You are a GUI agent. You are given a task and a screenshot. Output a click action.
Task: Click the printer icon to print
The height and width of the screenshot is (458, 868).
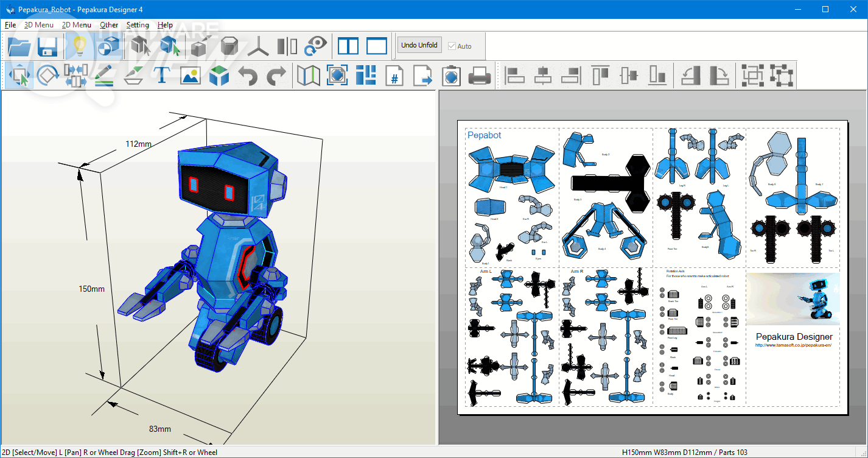(x=480, y=76)
